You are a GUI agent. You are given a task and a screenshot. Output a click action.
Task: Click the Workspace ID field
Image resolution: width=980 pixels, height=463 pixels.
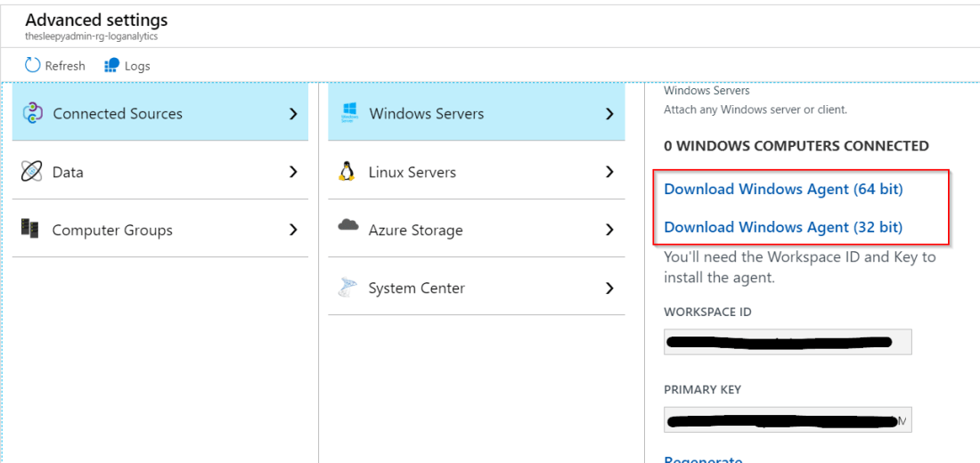[x=788, y=342]
